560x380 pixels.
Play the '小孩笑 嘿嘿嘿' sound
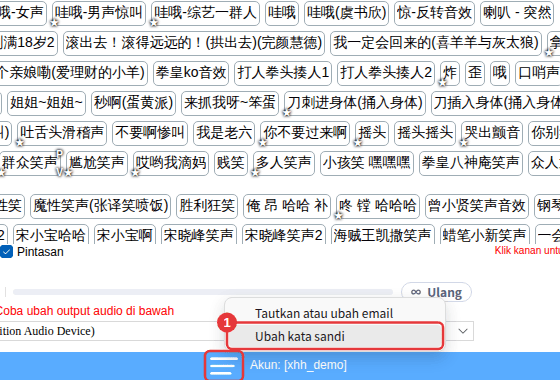click(x=367, y=163)
